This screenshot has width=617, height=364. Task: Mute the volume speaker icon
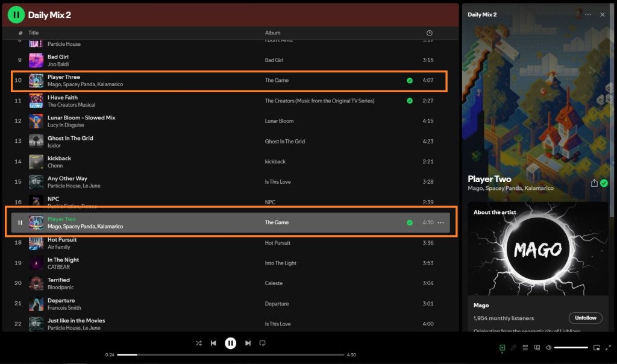point(548,348)
